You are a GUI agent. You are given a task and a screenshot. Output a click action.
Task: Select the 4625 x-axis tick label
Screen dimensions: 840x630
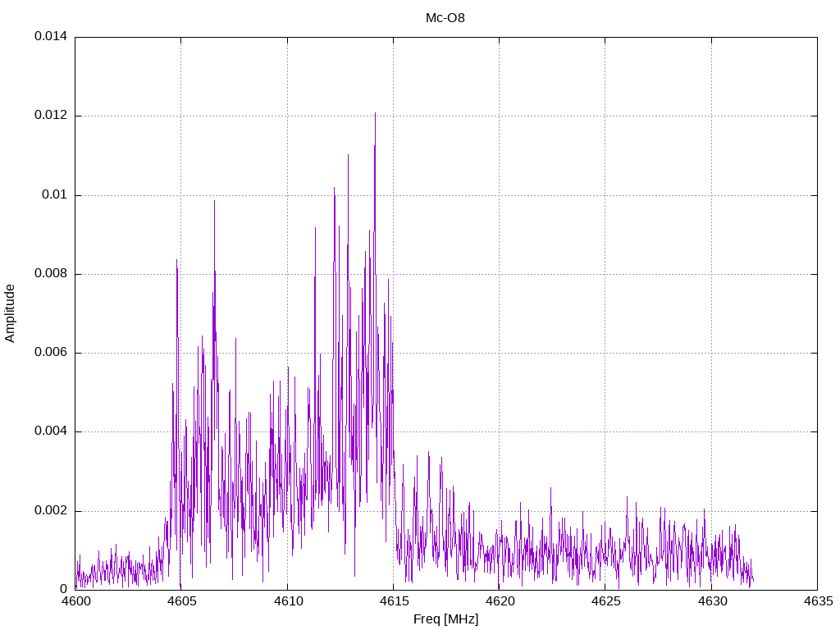pos(605,601)
